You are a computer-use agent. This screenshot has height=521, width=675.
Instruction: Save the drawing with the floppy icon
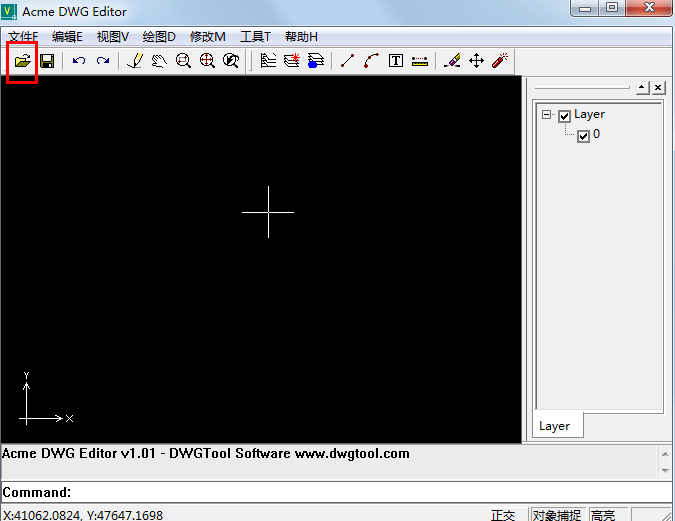pyautogui.click(x=46, y=61)
